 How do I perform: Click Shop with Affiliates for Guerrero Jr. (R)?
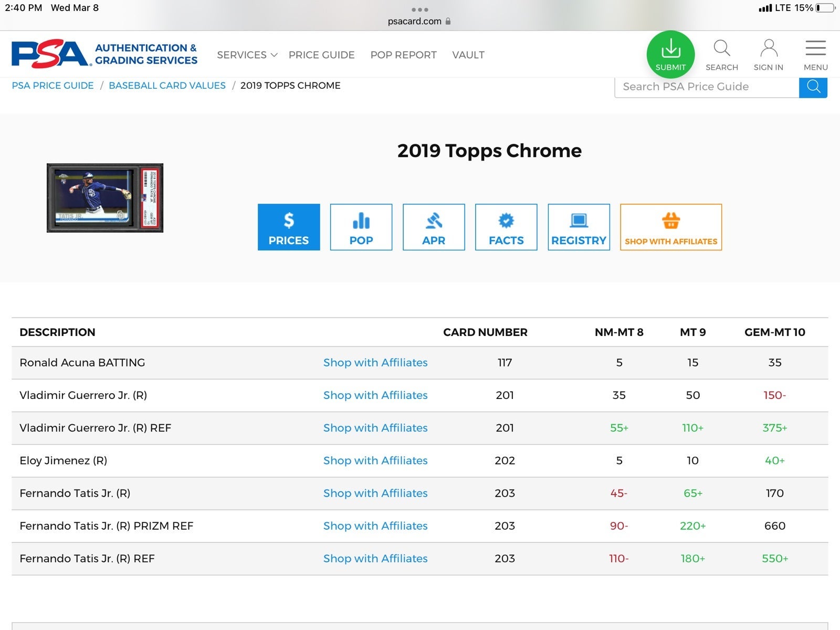pyautogui.click(x=375, y=395)
